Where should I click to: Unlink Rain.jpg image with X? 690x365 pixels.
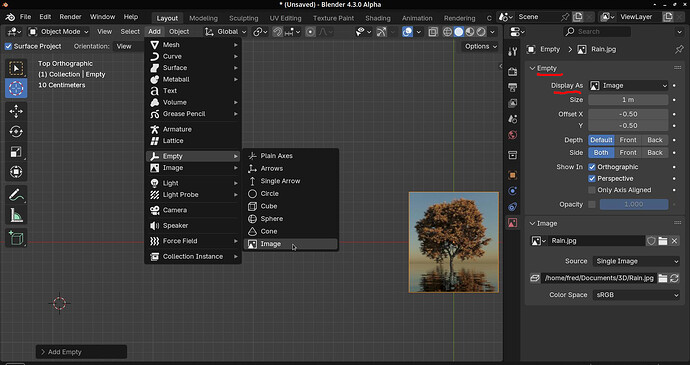pyautogui.click(x=674, y=241)
